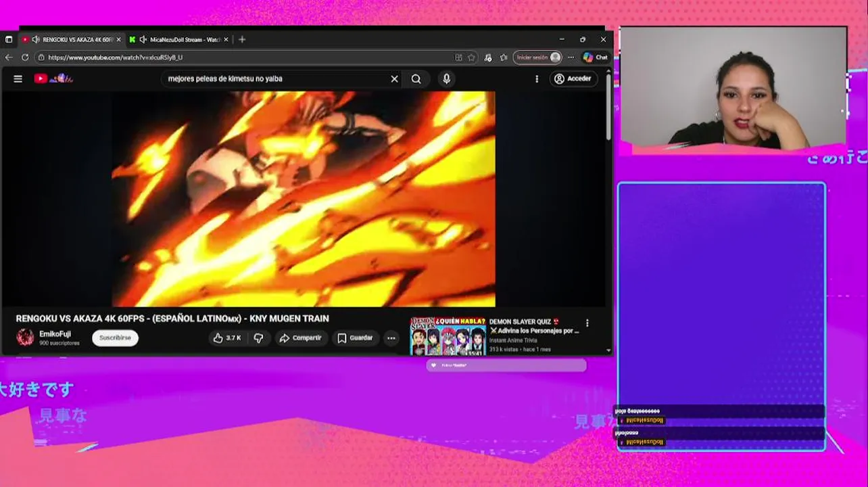Image resolution: width=868 pixels, height=487 pixels.
Task: Maximize the browser window
Action: pyautogui.click(x=583, y=39)
